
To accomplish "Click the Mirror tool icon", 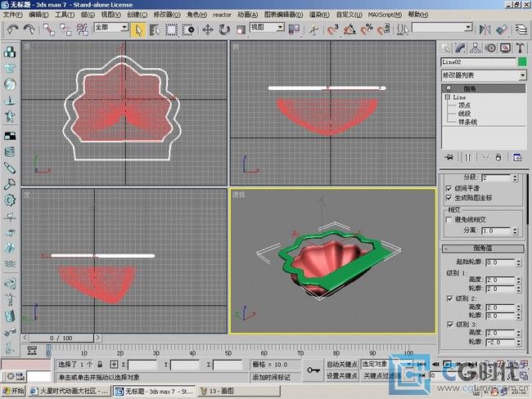I will coord(485,29).
